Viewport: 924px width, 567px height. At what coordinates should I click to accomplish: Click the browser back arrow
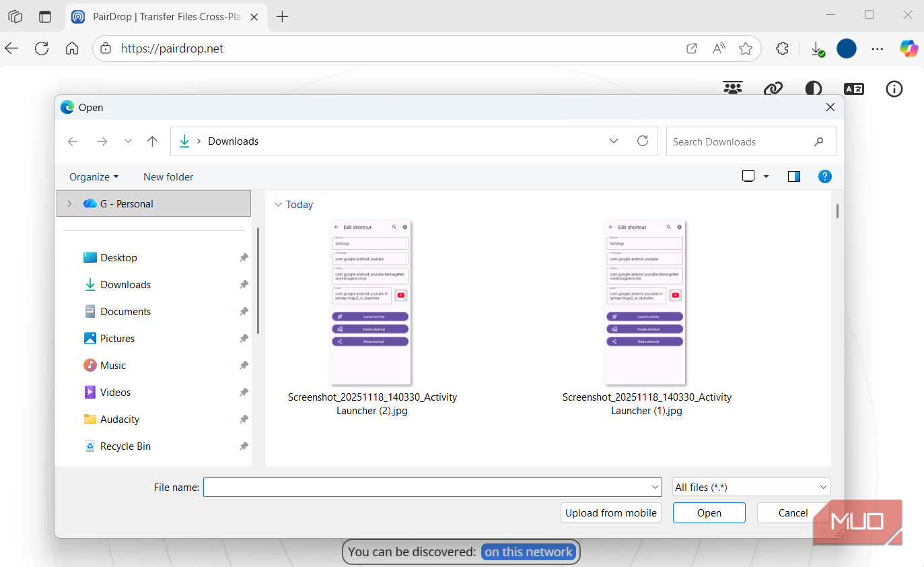click(x=11, y=48)
